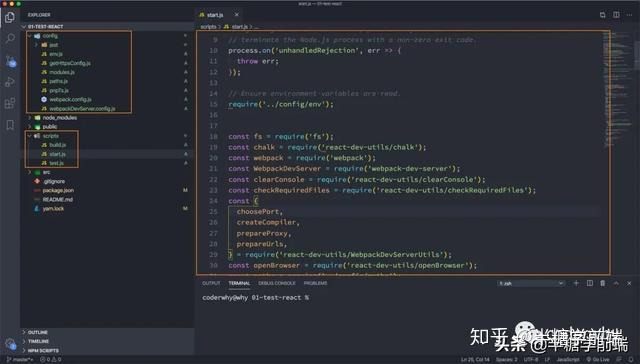Split the terminal panel
The image size is (640, 364).
click(590, 283)
